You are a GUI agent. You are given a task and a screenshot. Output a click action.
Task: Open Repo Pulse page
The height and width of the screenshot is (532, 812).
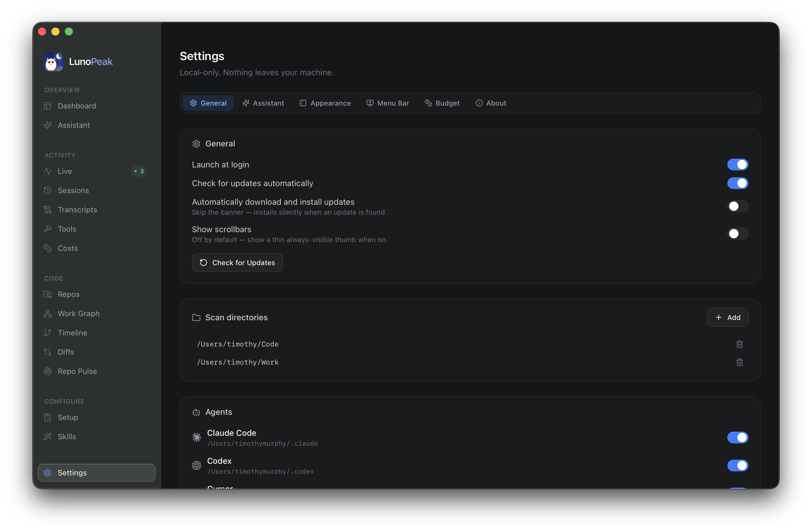pos(96,371)
